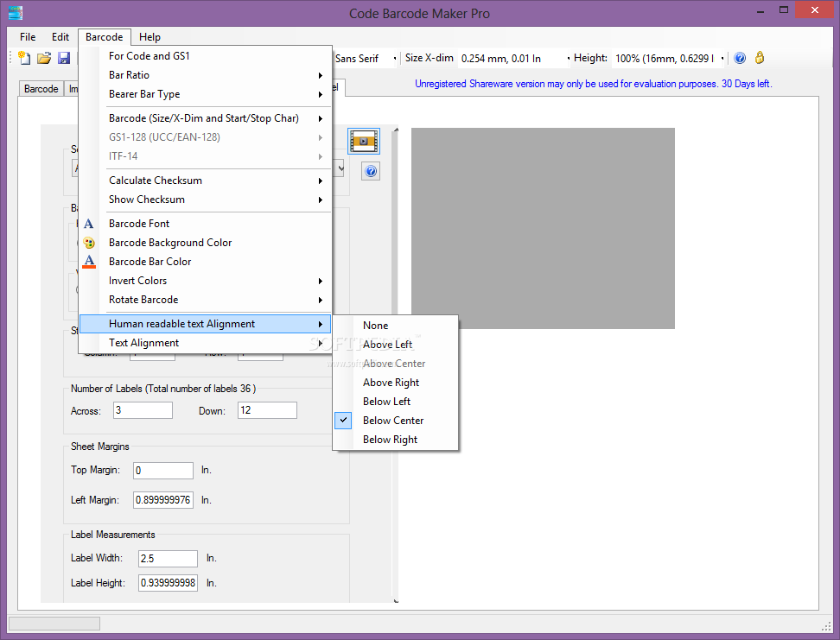Image resolution: width=840 pixels, height=640 pixels.
Task: Expand Barcode Size/X-Dim and Start/Stop Char submenu
Action: point(205,117)
